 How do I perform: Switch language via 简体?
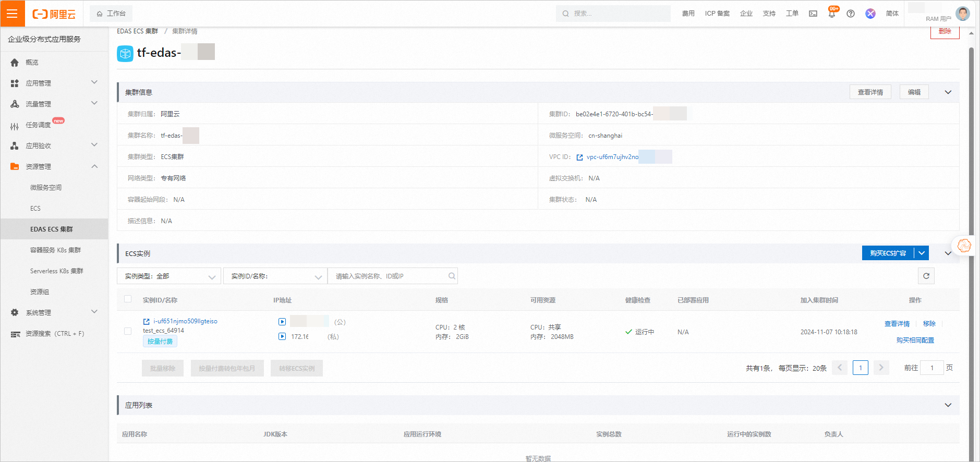(892, 14)
